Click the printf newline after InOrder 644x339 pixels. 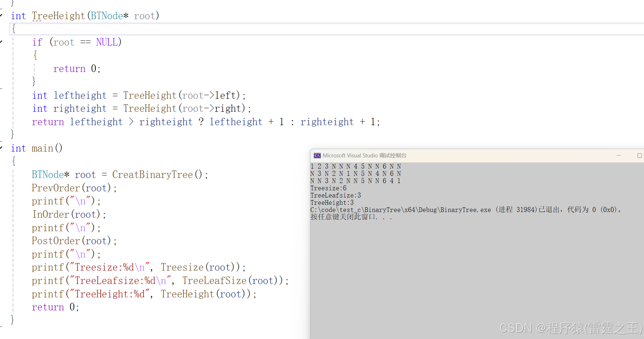tap(66, 228)
